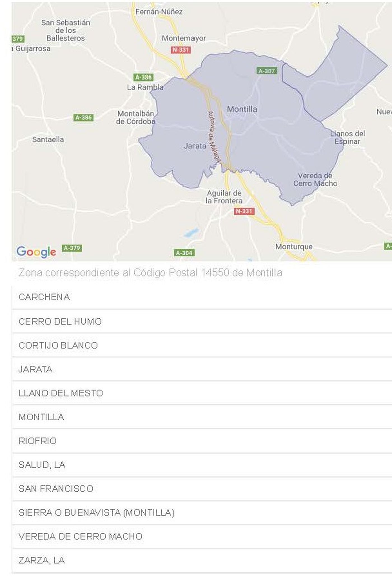Screen dimensions: 392x577
Task: Choose the LLANO DEL MESTO row
Action: 202,393
